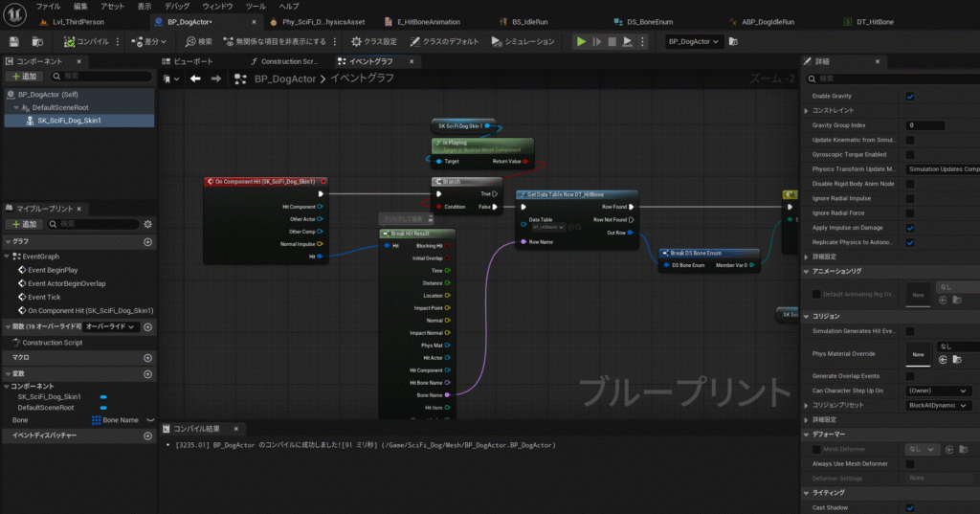Open My Blueprint settings gear
Image resolution: width=980 pixels, height=514 pixels.
click(x=147, y=224)
